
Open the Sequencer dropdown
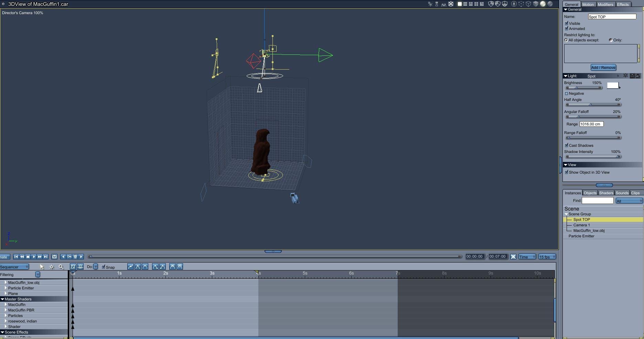coord(14,267)
